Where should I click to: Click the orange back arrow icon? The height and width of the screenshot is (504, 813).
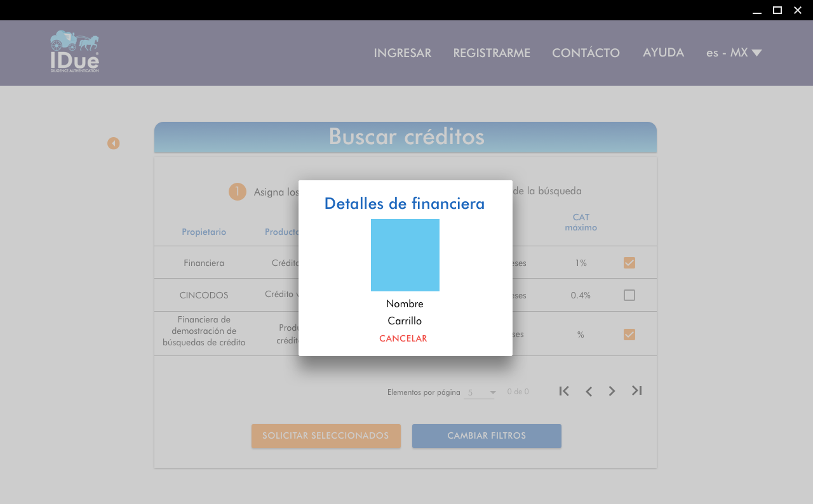pyautogui.click(x=114, y=143)
